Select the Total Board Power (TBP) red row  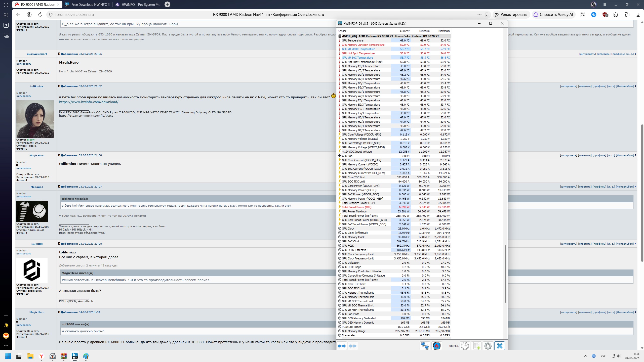click(x=394, y=207)
